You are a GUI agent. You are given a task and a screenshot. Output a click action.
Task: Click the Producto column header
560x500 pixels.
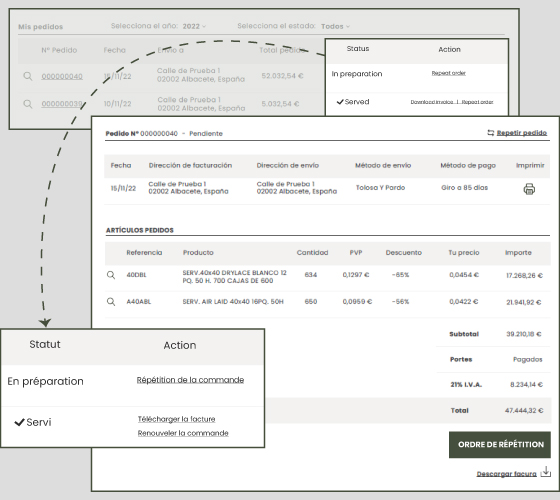click(198, 253)
